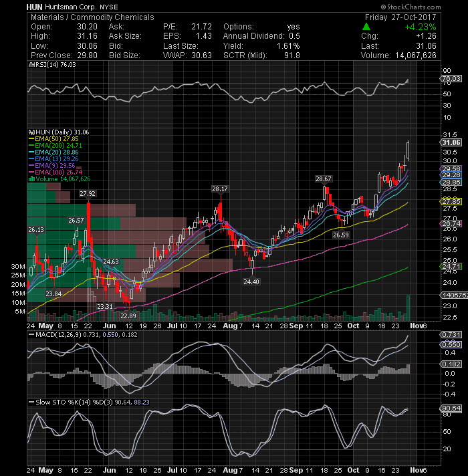
Task: Click the Yield value 1.61%
Action: 288,46
